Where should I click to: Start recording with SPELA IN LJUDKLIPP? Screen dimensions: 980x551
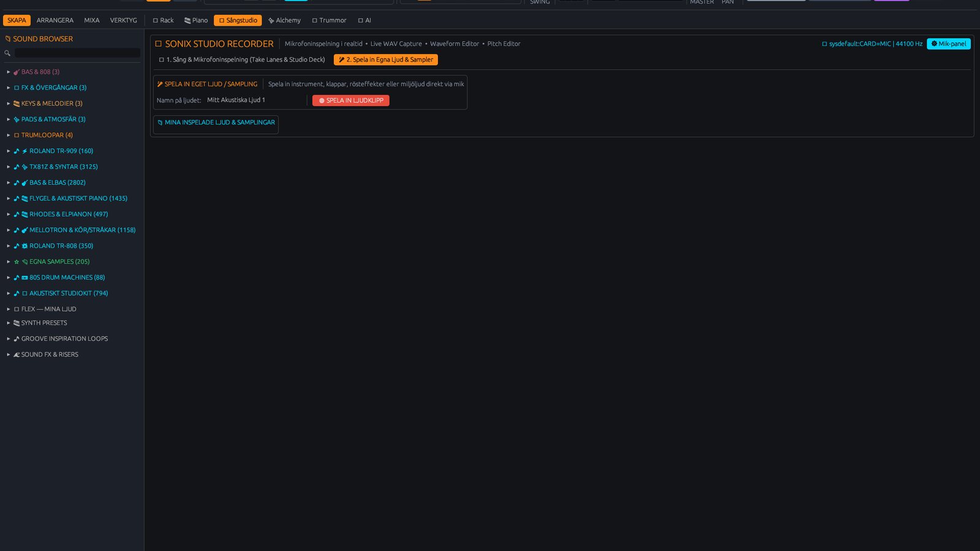(351, 100)
